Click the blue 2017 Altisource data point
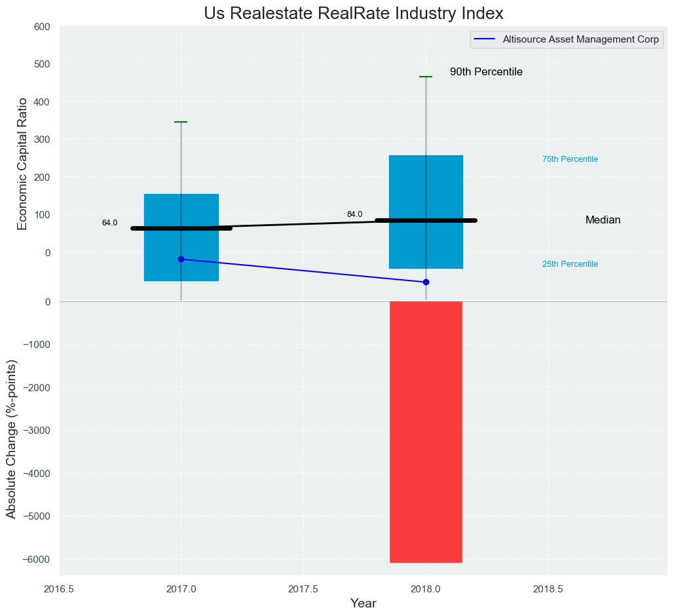 (x=181, y=260)
